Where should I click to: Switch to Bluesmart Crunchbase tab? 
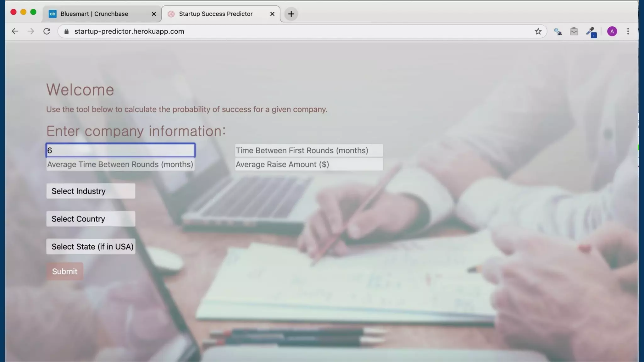(x=94, y=14)
